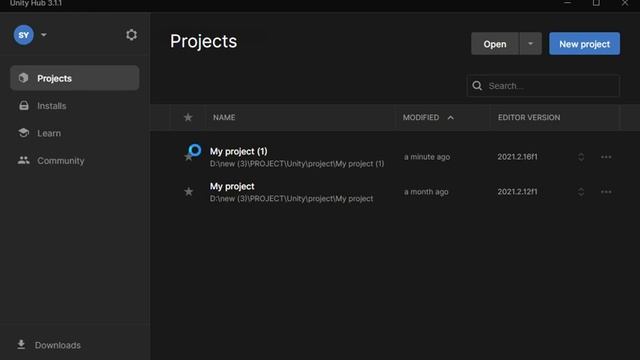Show the Downloads panel
This screenshot has height=360, width=640.
(49, 345)
